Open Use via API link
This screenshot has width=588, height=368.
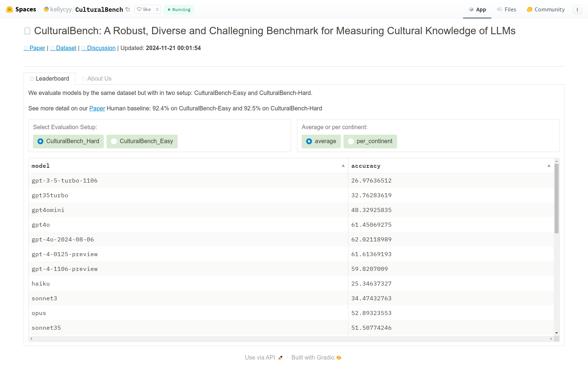pos(264,357)
